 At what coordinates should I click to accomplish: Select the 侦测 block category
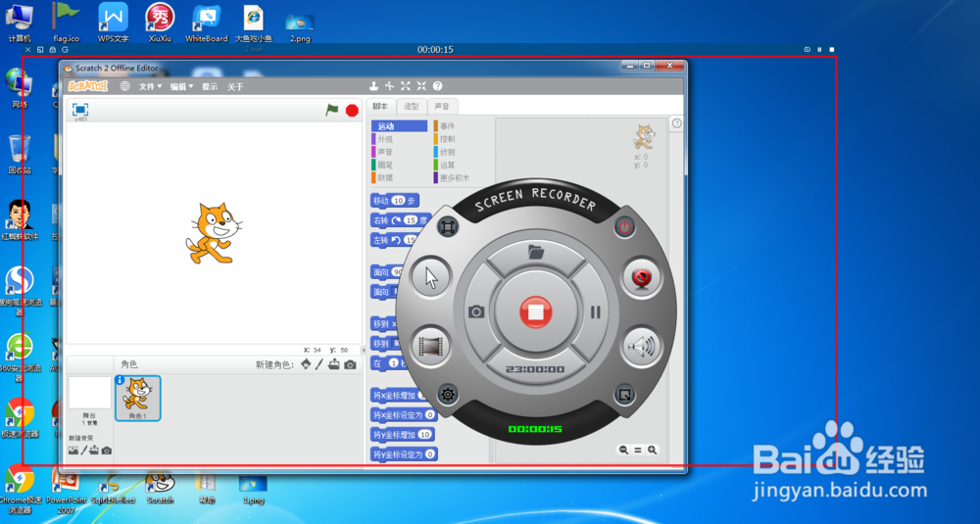pos(462,152)
